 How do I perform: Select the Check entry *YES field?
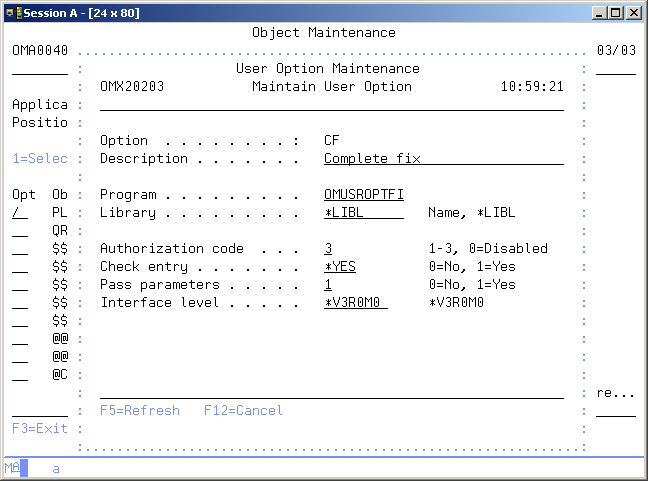tap(340, 267)
